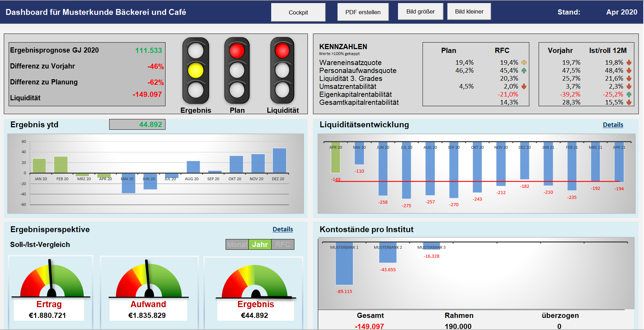Switch Soll-/Ist-Vergleich to RFC
644x330 pixels.
coord(283,245)
